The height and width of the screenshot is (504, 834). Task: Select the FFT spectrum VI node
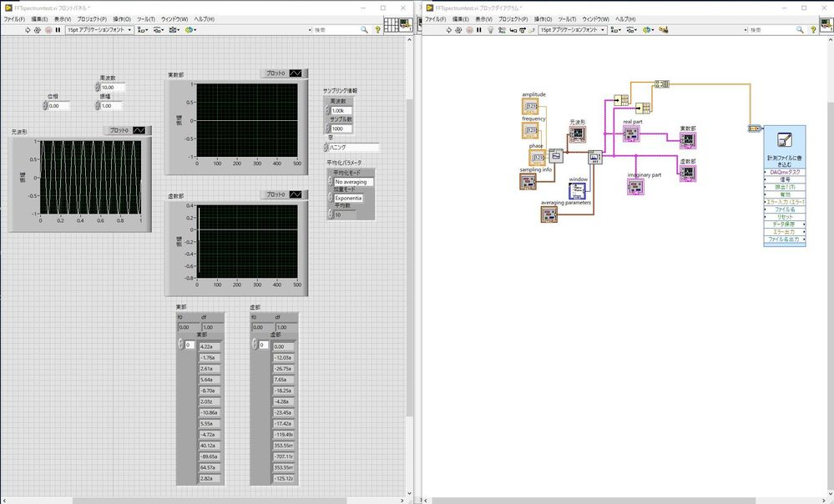click(595, 158)
